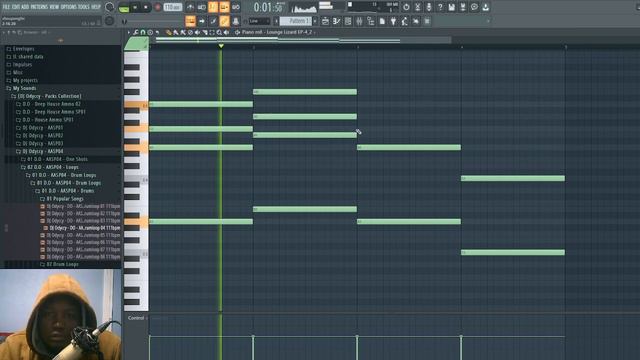The width and height of the screenshot is (640, 360).
Task: Toggle the highlighted countdown-before-recording button
Action: (x=213, y=7)
